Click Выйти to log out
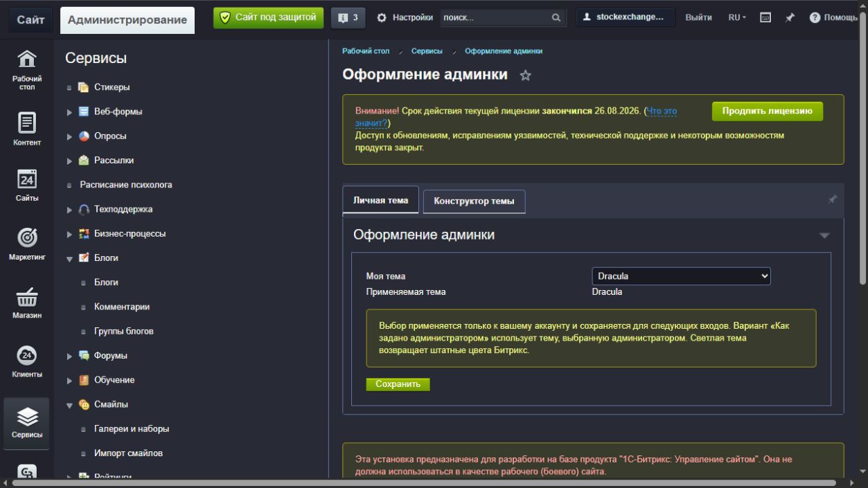868x488 pixels. pyautogui.click(x=698, y=18)
